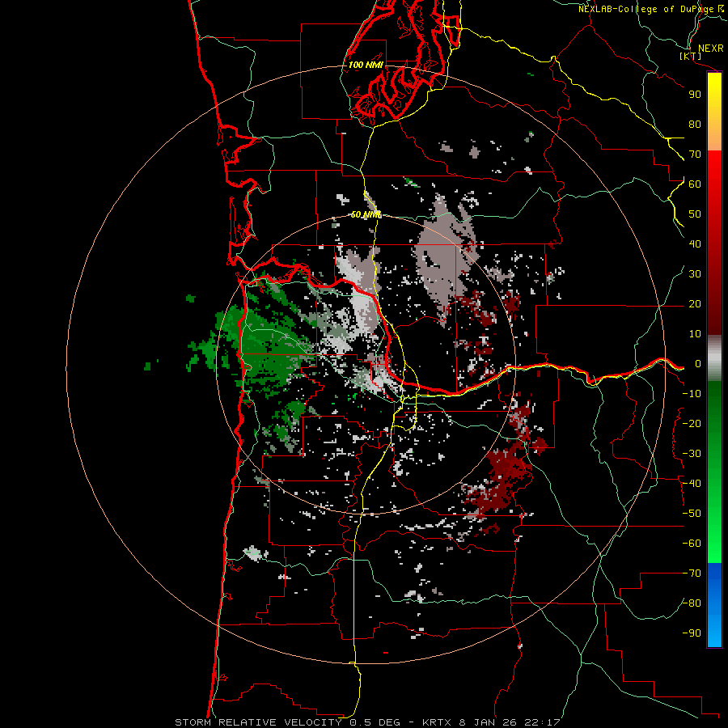Click the -30 scale value
Image resolution: width=728 pixels, height=728 pixels.
point(692,454)
